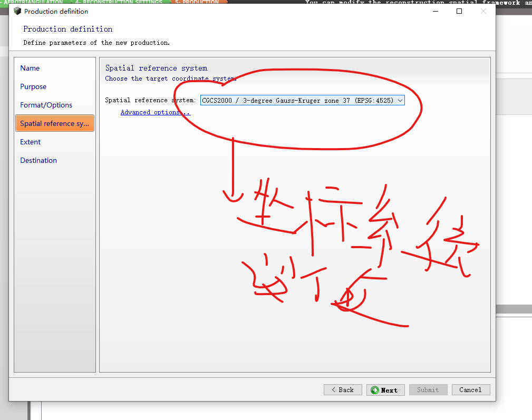Select the Purpose step in the sidebar
This screenshot has width=532, height=420.
[33, 86]
